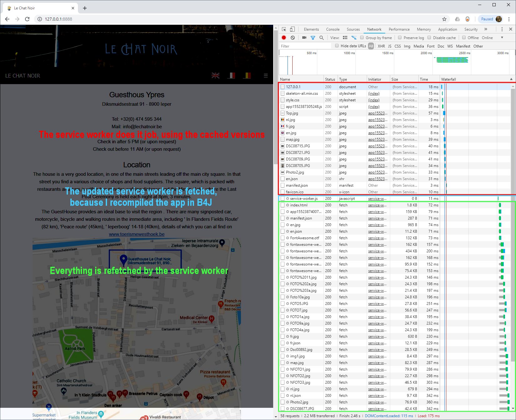Screen dimensions: 516x420
Task: Tick the checkbox for Photo2.jpg fetch row
Action: pos(283,402)
